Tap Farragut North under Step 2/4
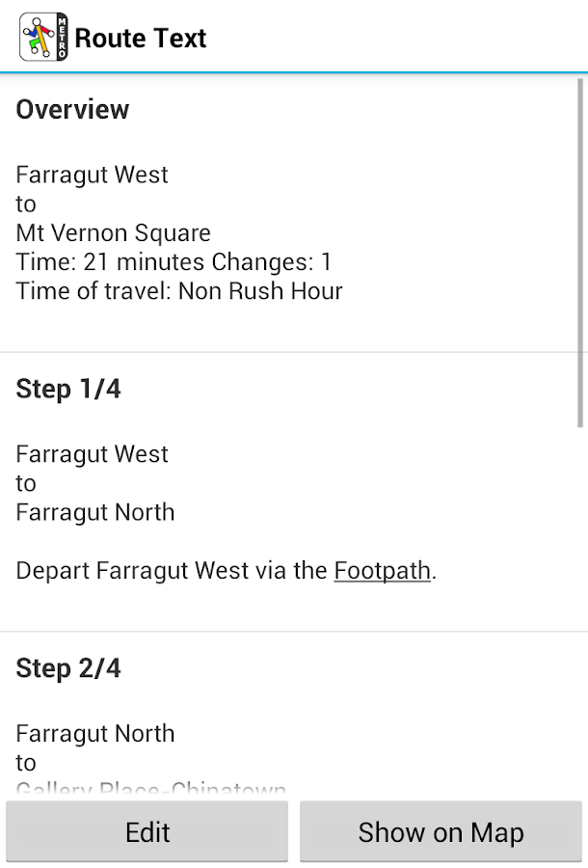Viewport: 588px width, 868px height. click(95, 735)
